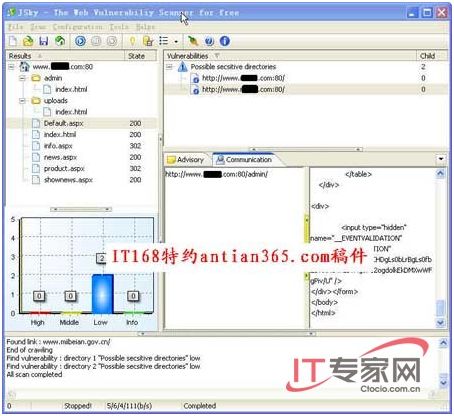Open the tab panel dropdown arrow

click(441, 159)
